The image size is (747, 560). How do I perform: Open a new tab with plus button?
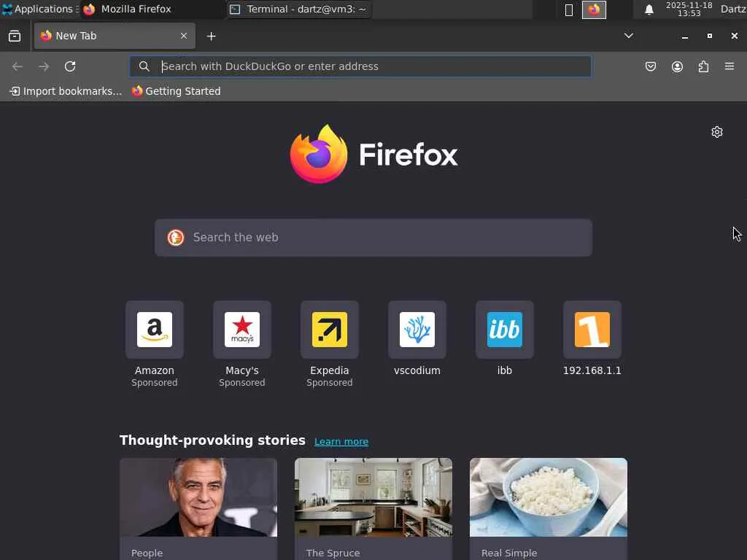[x=211, y=36]
